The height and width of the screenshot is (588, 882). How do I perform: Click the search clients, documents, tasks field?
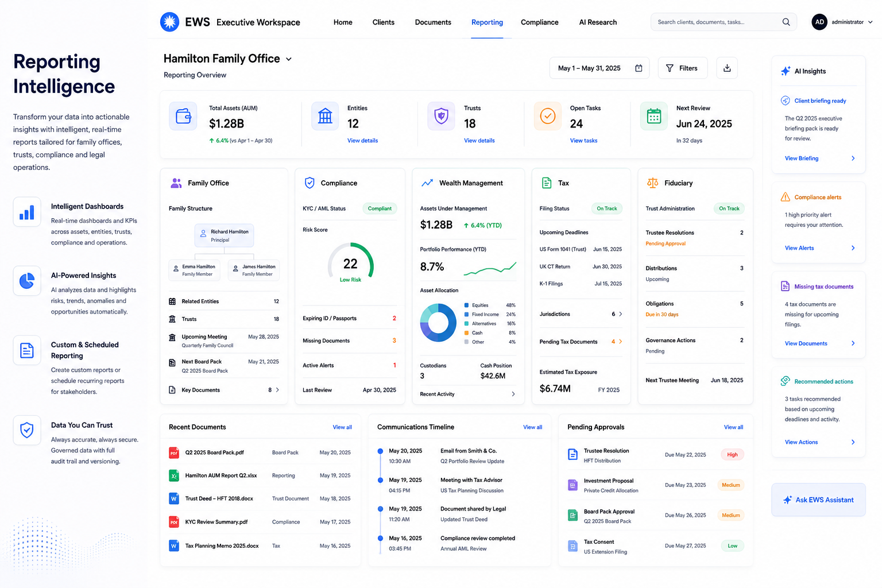pyautogui.click(x=724, y=22)
